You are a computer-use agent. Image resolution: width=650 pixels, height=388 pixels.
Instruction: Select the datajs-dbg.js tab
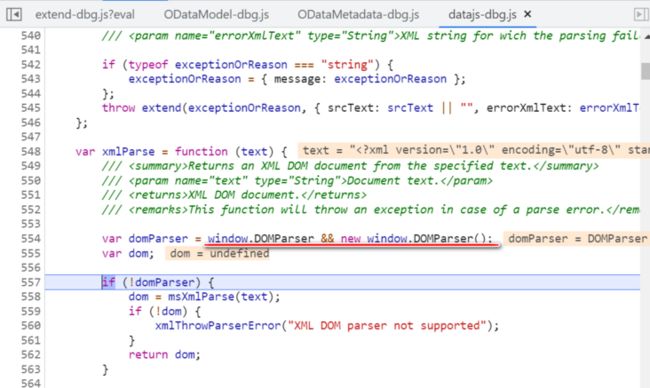[x=482, y=15]
